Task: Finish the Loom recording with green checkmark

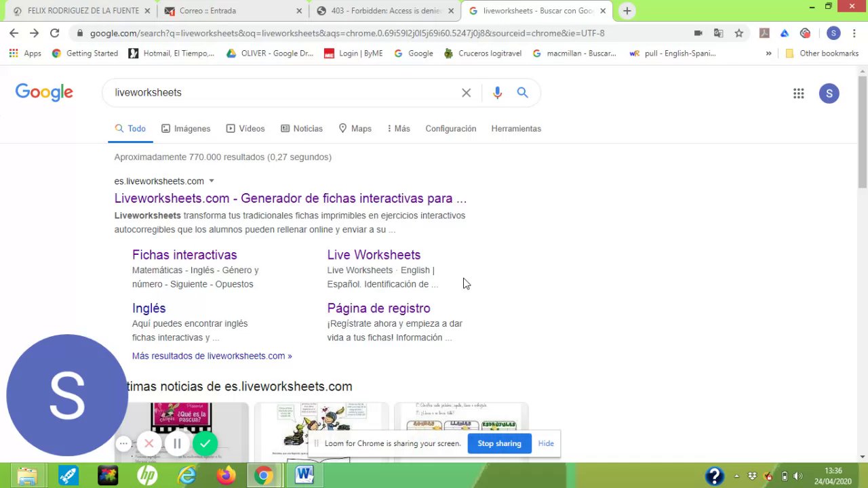Action: [x=205, y=444]
